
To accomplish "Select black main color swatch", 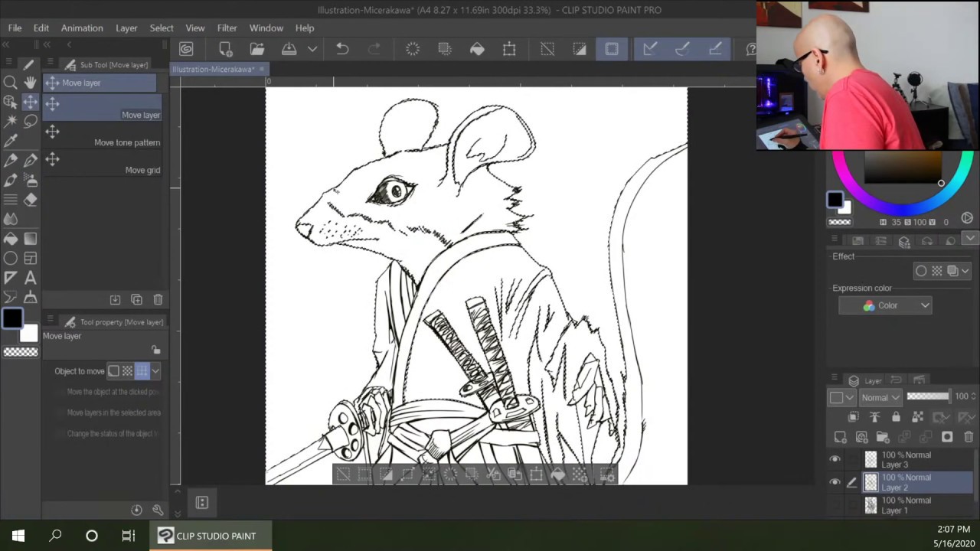I will 11,318.
